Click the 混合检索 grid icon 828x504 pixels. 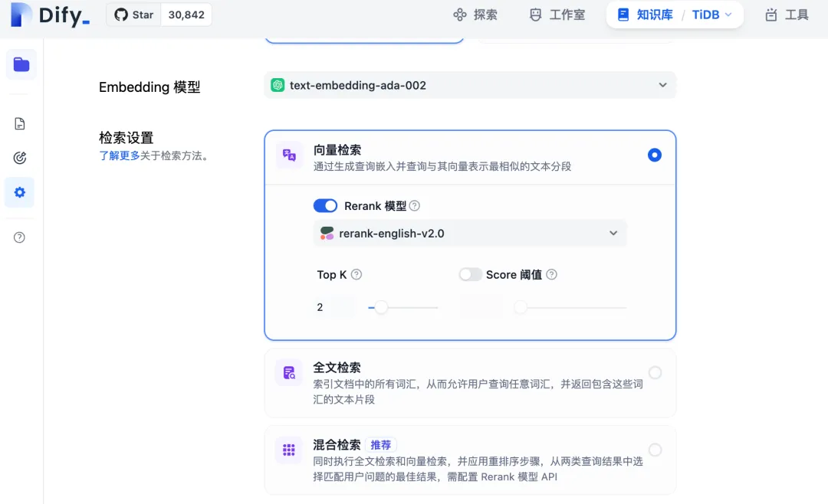(x=288, y=450)
